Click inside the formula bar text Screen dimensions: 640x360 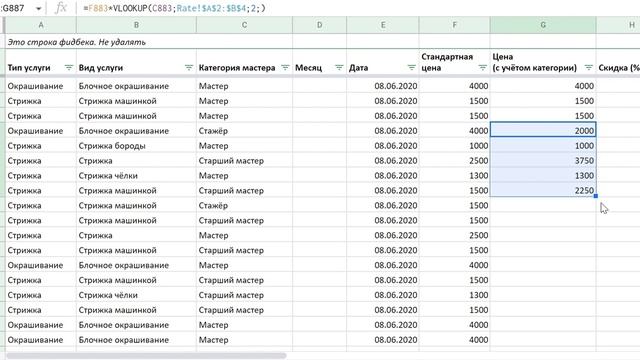[175, 8]
